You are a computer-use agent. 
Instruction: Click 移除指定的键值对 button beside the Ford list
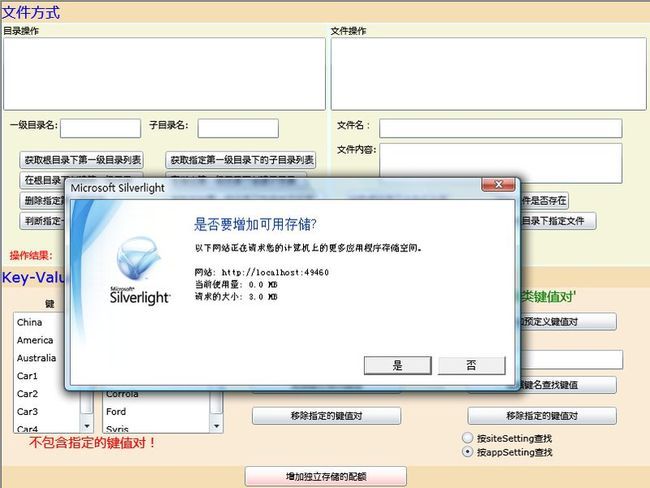(x=326, y=415)
